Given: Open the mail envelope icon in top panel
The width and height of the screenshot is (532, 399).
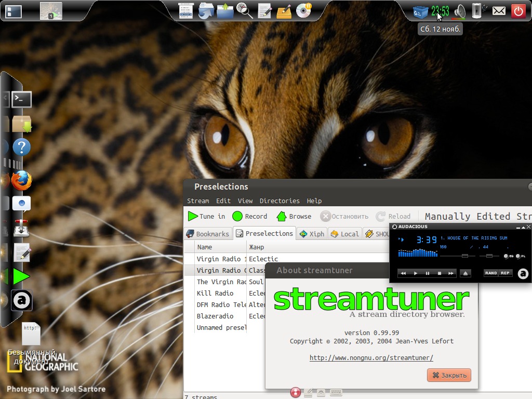Looking at the screenshot, I should click(x=499, y=11).
